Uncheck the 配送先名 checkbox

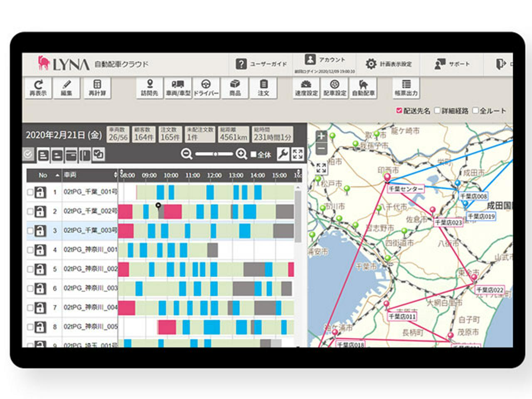(x=399, y=111)
